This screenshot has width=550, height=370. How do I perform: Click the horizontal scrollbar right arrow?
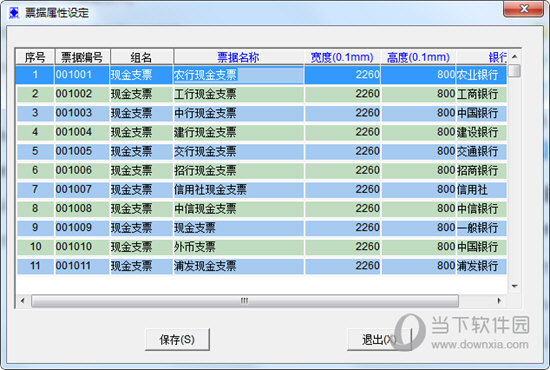499,301
